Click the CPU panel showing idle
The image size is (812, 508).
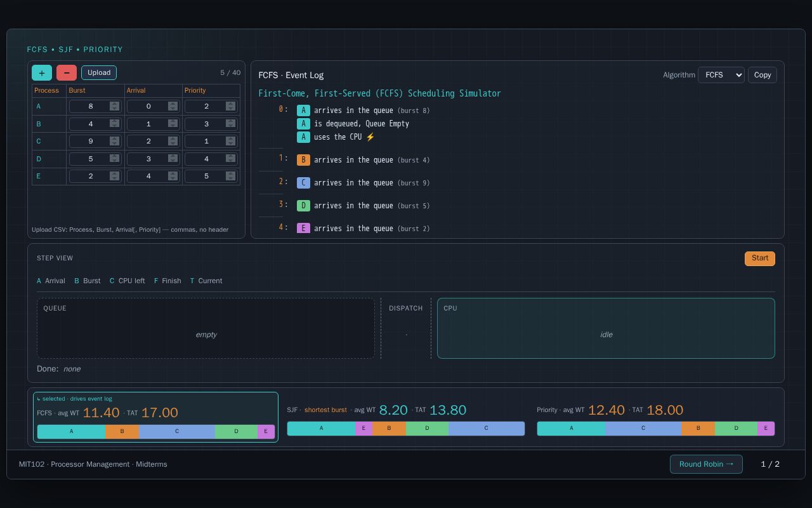(x=606, y=328)
